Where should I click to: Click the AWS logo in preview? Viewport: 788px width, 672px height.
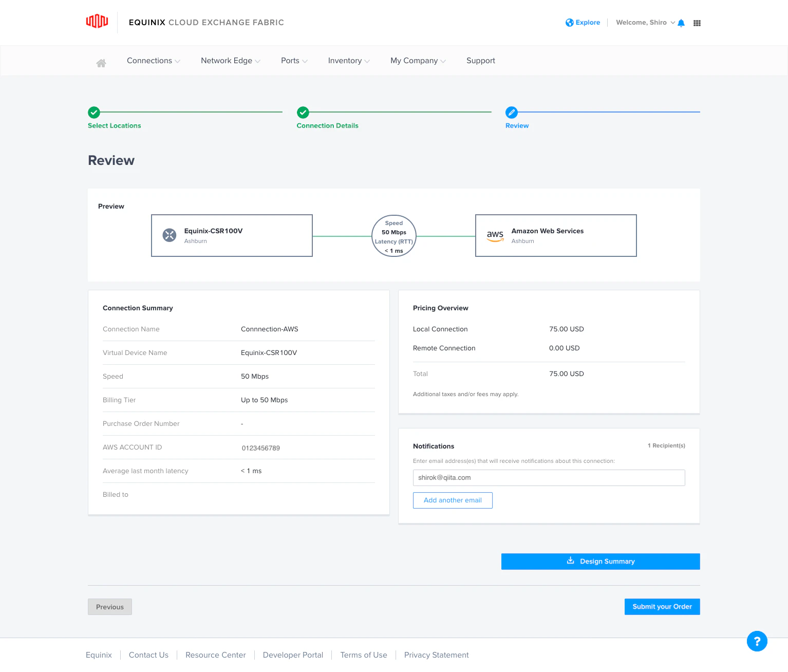coord(495,236)
